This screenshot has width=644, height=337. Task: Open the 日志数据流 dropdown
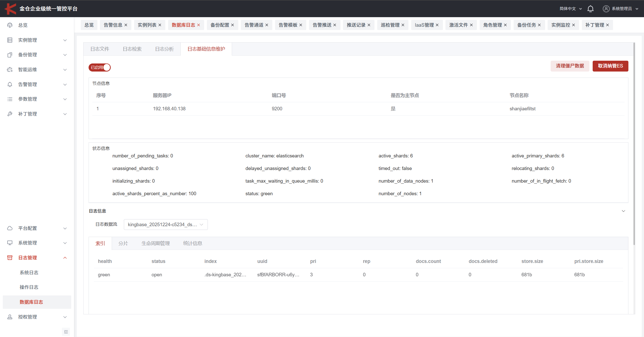pyautogui.click(x=166, y=224)
